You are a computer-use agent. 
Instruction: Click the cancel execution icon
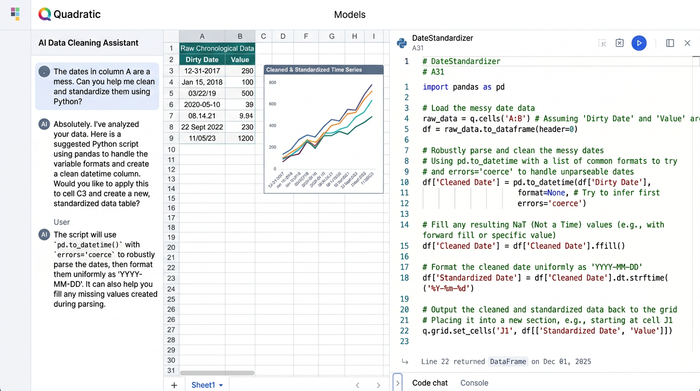pyautogui.click(x=620, y=43)
